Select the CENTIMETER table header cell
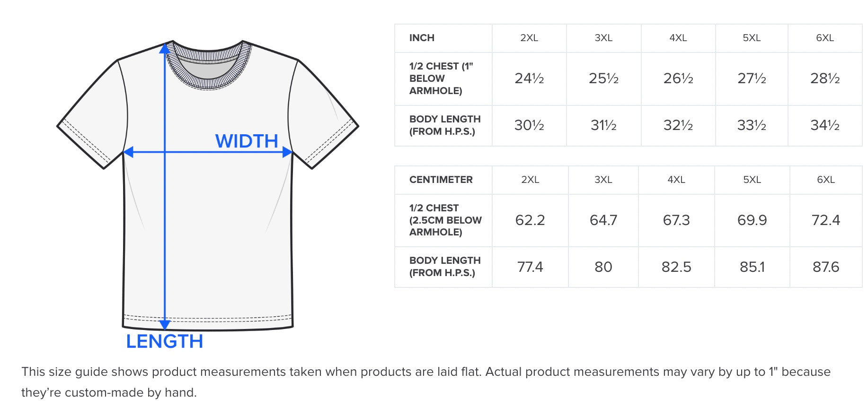Image resolution: width=868 pixels, height=416 pixels. tap(441, 180)
